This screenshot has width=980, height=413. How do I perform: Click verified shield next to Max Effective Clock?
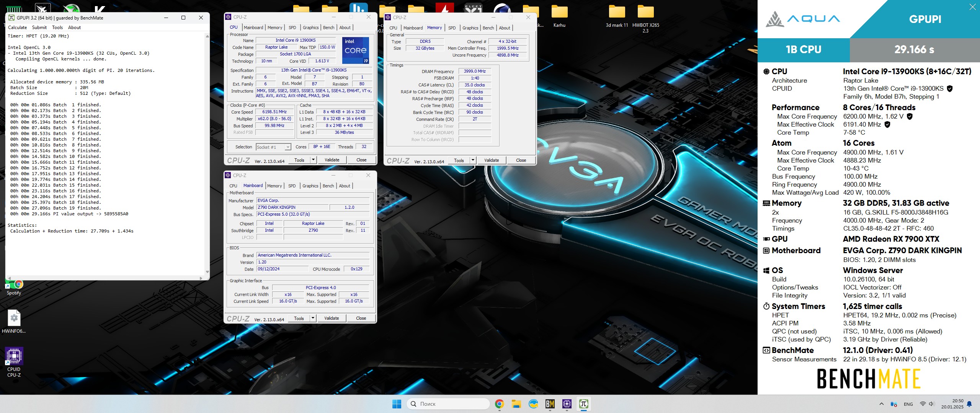click(887, 125)
